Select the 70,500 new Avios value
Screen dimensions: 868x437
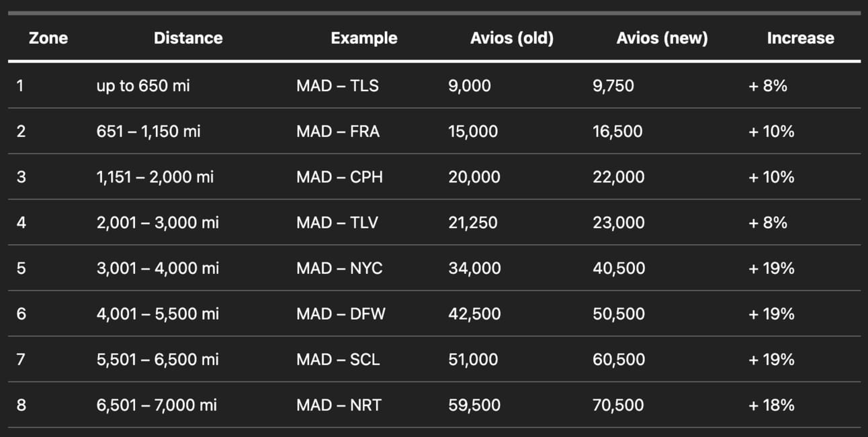[618, 405]
